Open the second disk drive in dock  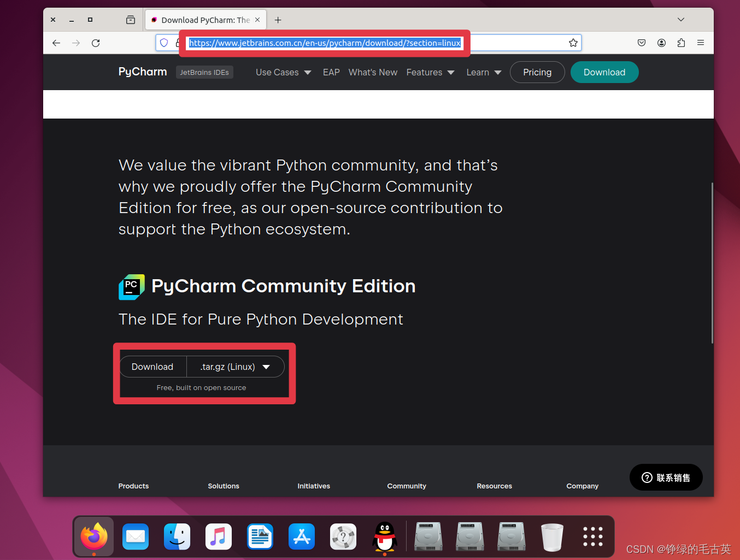tap(470, 537)
